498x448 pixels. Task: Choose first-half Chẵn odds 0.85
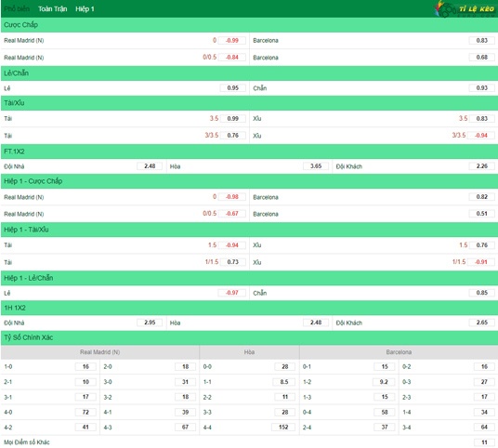coord(481,292)
